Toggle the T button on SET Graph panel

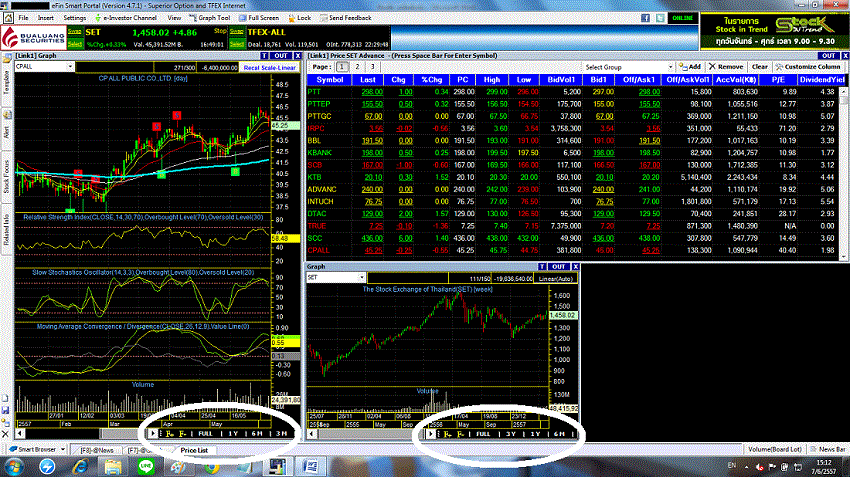542,267
